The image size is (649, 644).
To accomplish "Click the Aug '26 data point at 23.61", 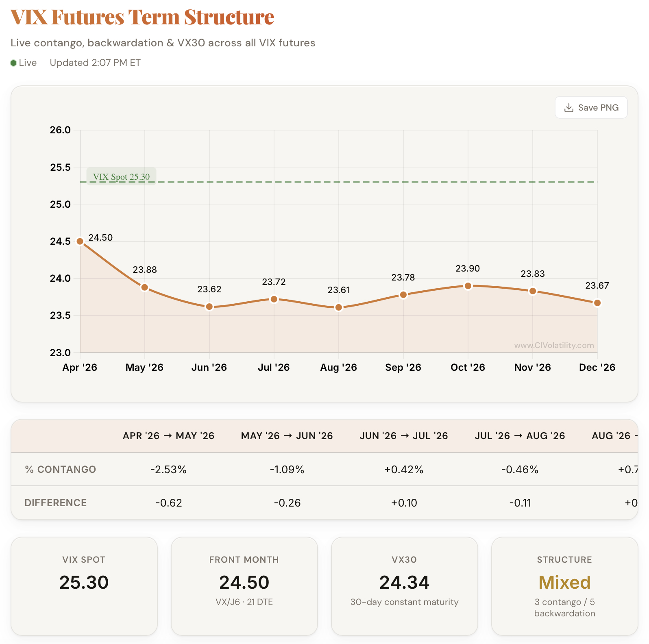I will click(x=339, y=307).
